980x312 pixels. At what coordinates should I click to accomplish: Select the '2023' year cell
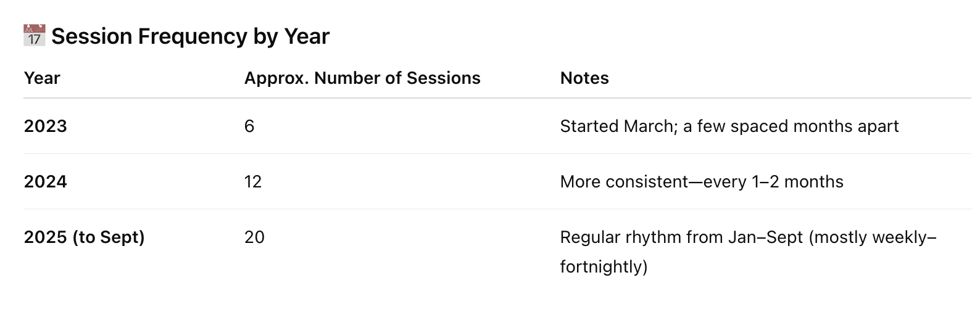(x=46, y=126)
